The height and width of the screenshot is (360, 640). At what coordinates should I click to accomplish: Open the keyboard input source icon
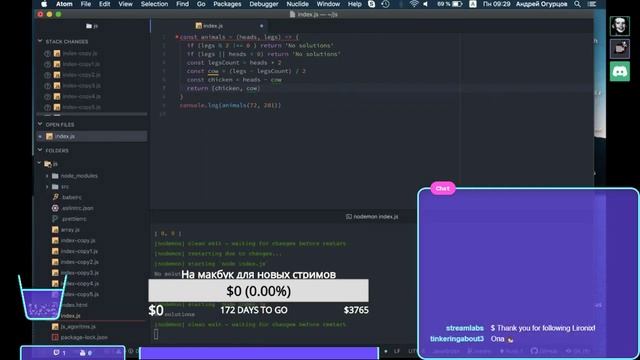coord(473,4)
